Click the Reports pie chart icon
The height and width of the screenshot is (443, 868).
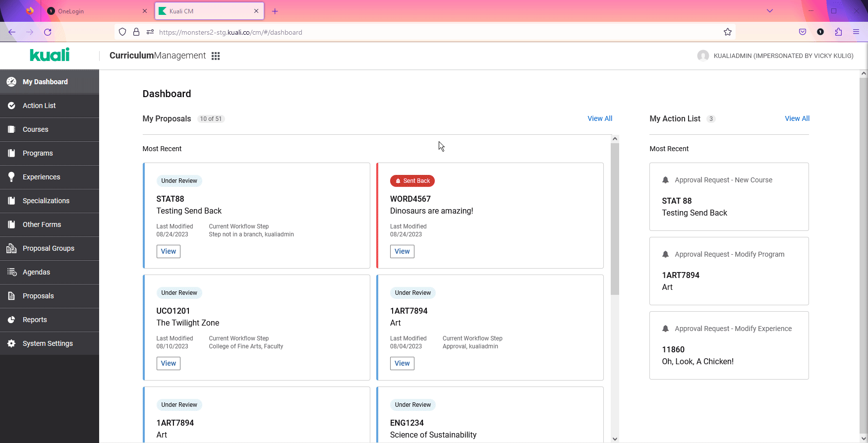pos(11,320)
